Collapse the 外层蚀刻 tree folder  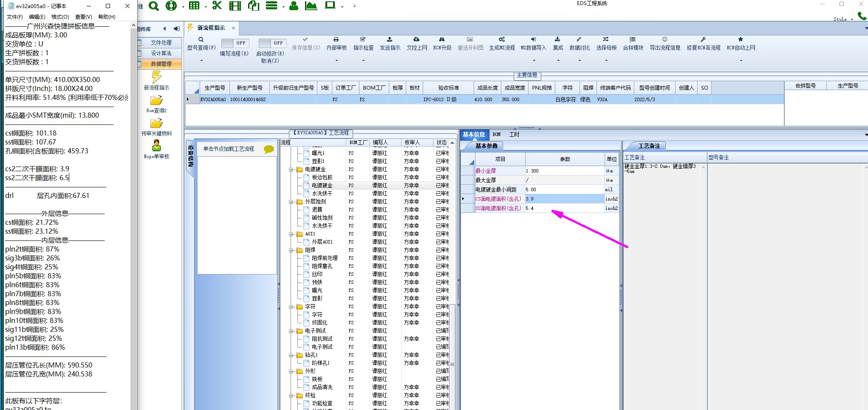pos(291,202)
